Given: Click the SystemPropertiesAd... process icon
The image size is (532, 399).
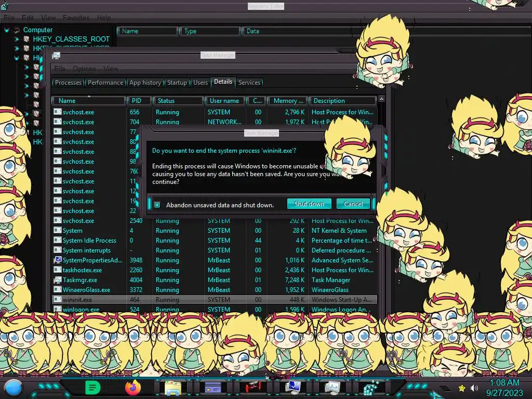Looking at the screenshot, I should click(x=58, y=260).
